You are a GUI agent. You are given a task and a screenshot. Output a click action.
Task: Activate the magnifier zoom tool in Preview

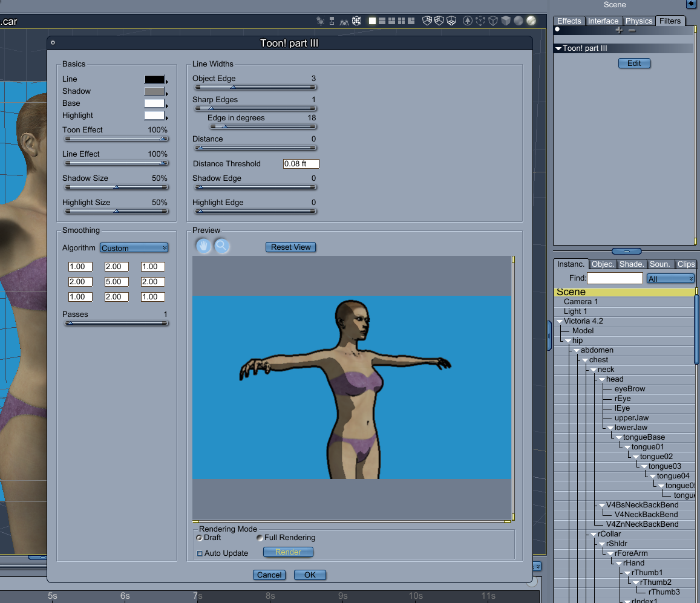221,246
